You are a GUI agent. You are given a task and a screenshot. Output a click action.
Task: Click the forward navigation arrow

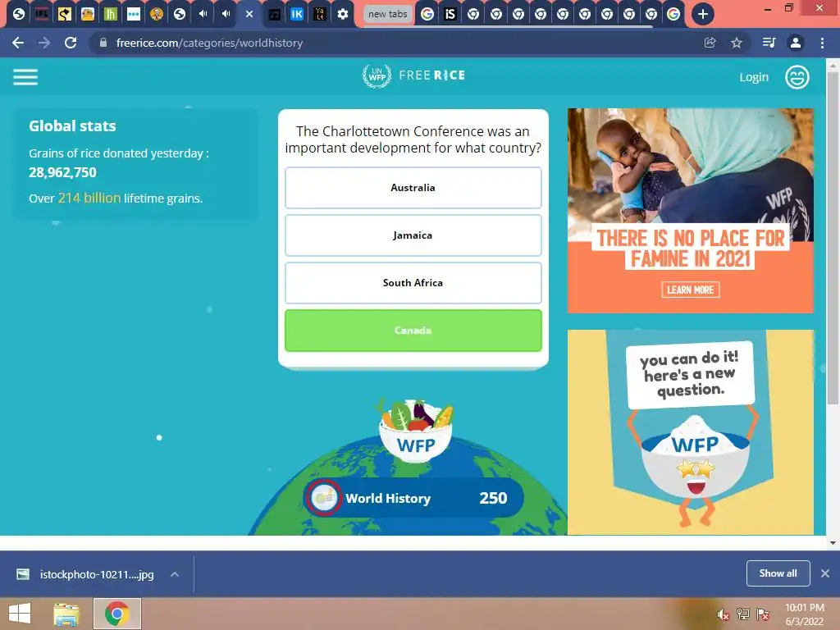(44, 43)
